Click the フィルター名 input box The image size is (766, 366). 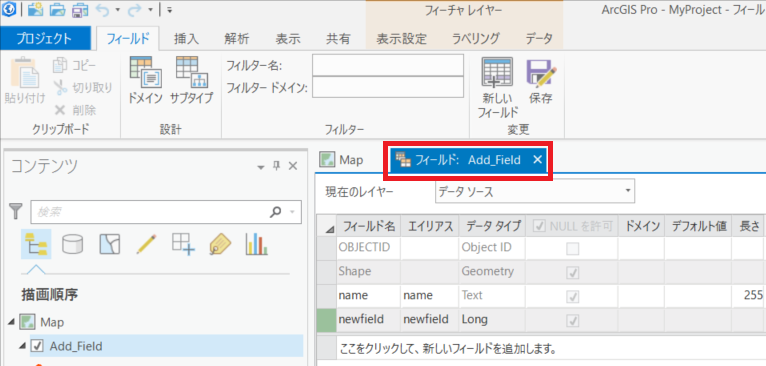(x=388, y=65)
